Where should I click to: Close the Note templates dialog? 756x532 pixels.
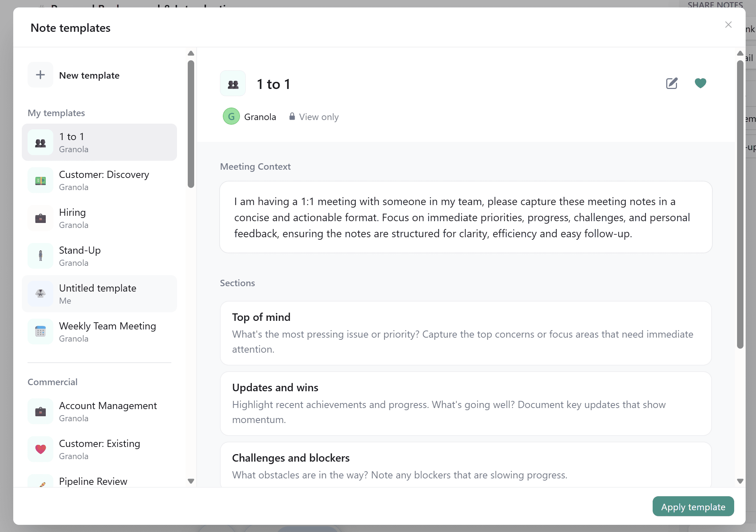728,25
